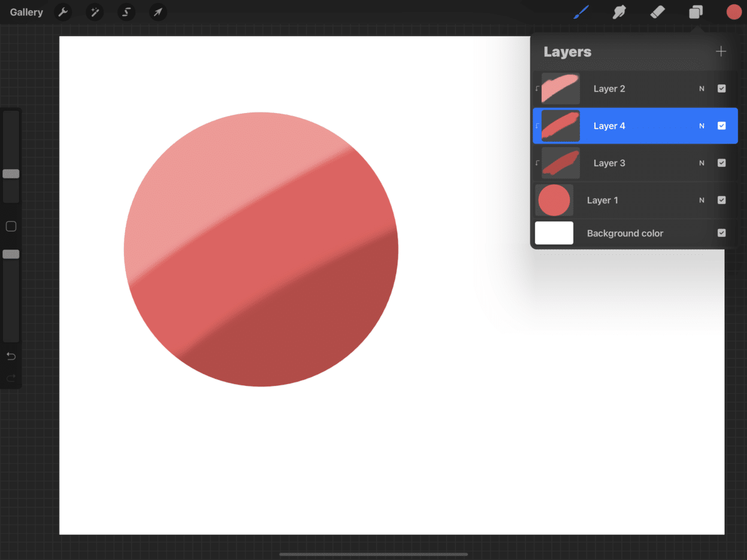Open the Layers panel icon
747x560 pixels.
pyautogui.click(x=696, y=12)
